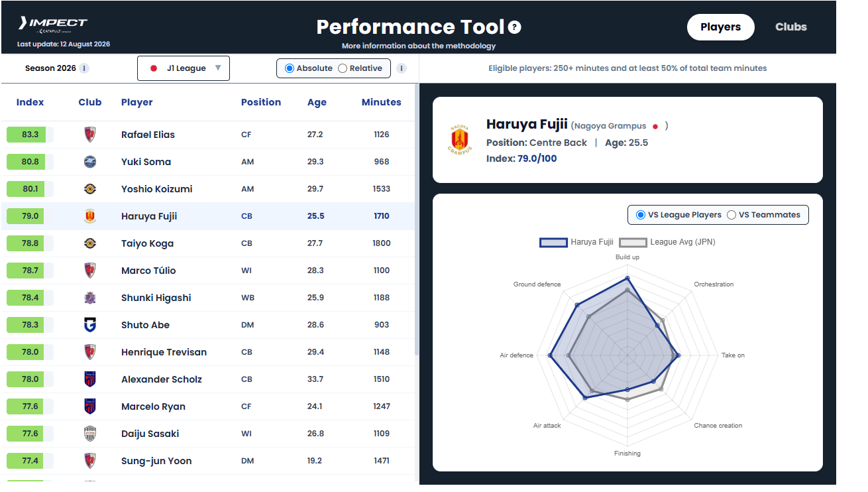Click Shuto Abe's Gamba Osaka club badge

90,325
